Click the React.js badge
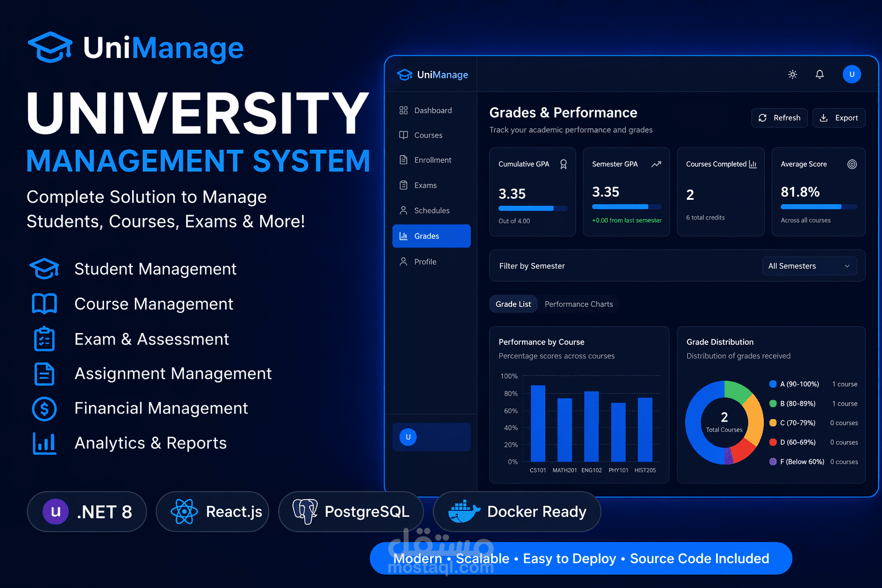 pyautogui.click(x=212, y=512)
